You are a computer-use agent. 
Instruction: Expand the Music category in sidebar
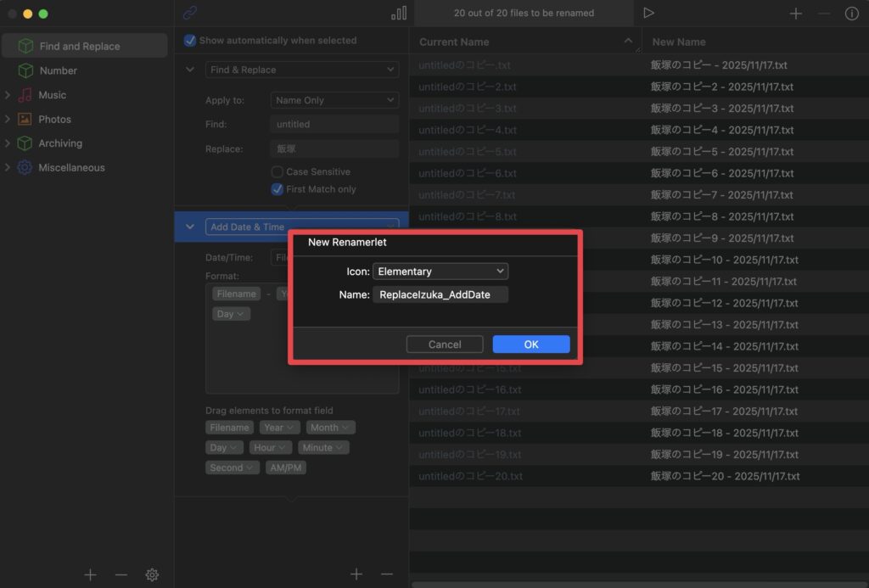(8, 95)
